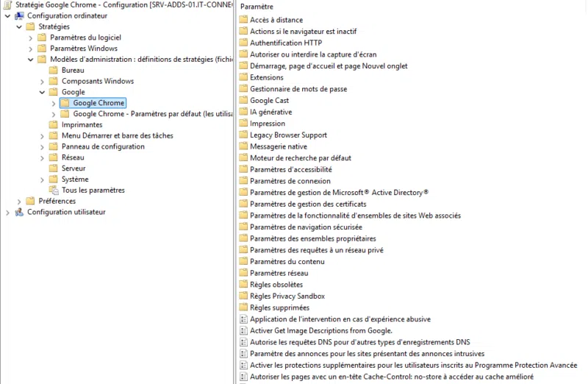Open Gestionnaire de mots de passe folder
The width and height of the screenshot is (588, 384).
point(298,89)
